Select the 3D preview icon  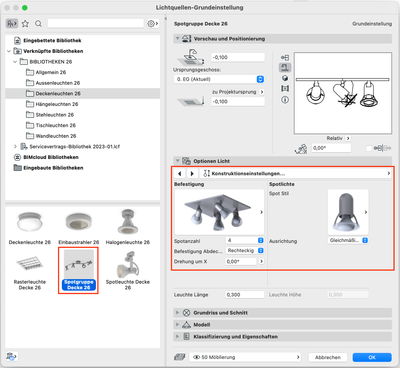[285, 78]
